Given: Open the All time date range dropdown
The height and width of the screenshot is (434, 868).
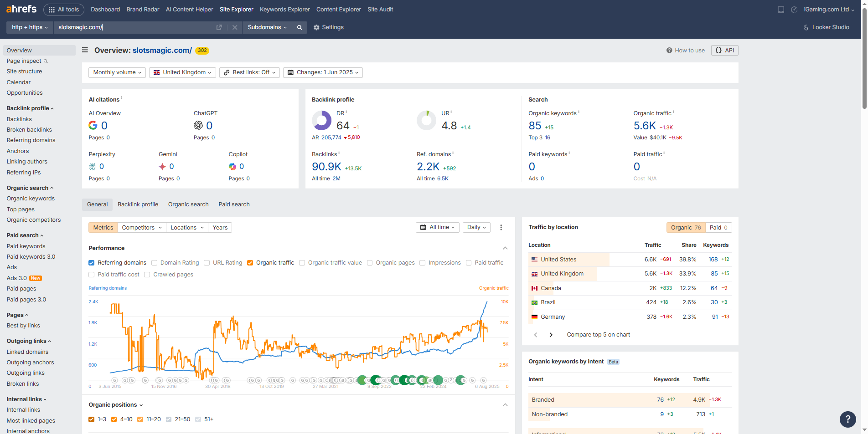Looking at the screenshot, I should [437, 227].
